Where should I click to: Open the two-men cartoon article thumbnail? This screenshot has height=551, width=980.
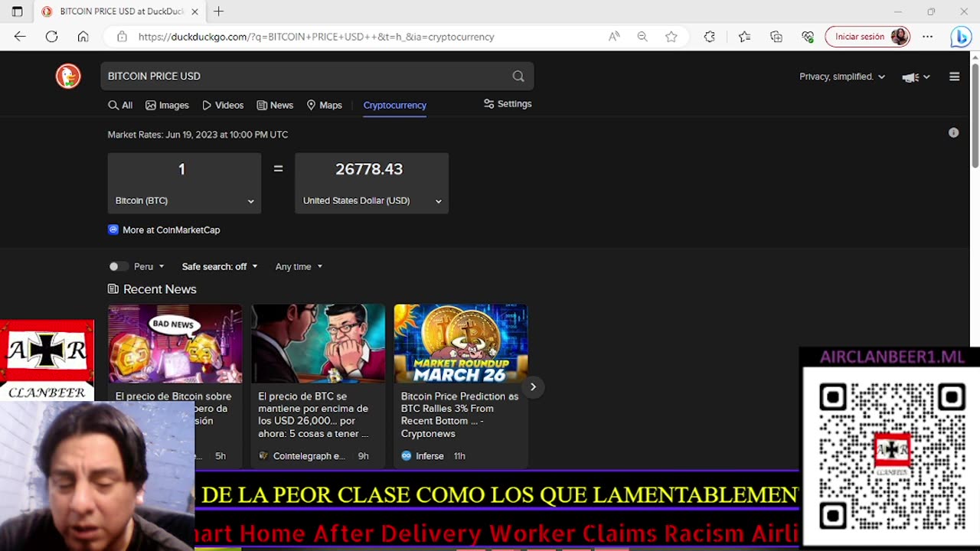(x=318, y=344)
